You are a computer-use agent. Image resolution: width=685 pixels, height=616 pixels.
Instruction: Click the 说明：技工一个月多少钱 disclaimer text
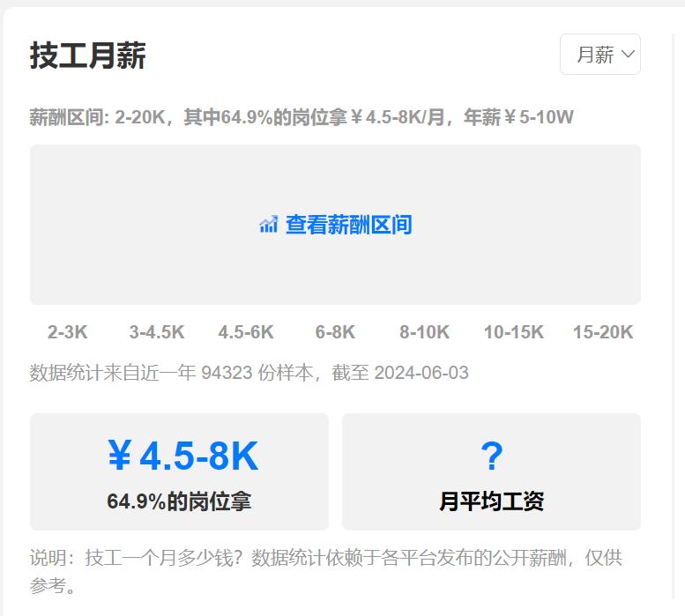(326, 571)
